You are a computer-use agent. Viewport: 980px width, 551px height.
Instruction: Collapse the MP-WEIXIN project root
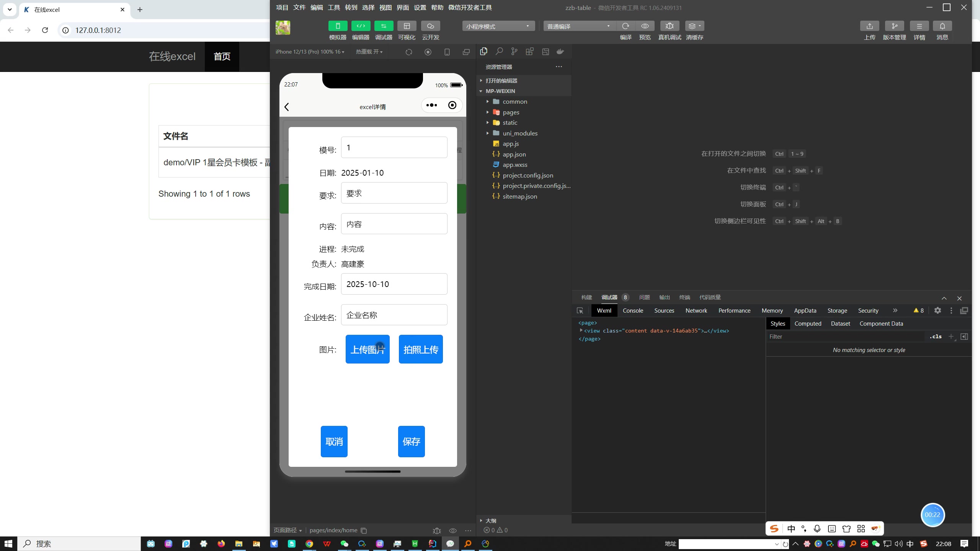click(524, 91)
